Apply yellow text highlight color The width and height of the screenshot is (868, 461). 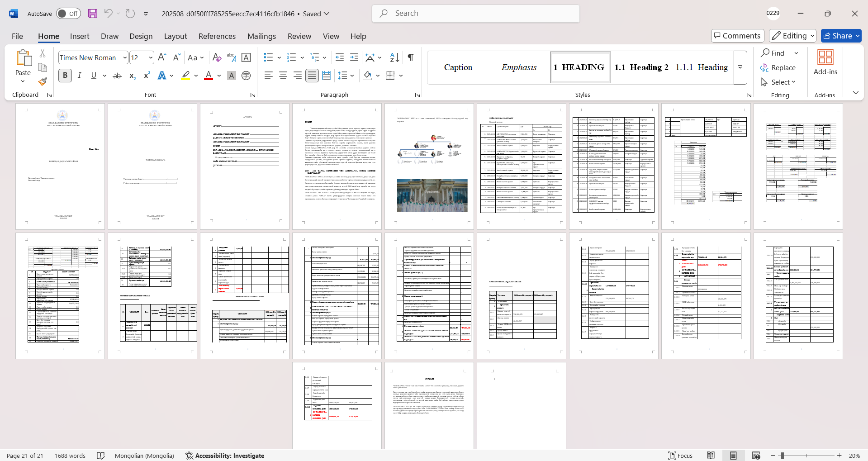tap(185, 76)
